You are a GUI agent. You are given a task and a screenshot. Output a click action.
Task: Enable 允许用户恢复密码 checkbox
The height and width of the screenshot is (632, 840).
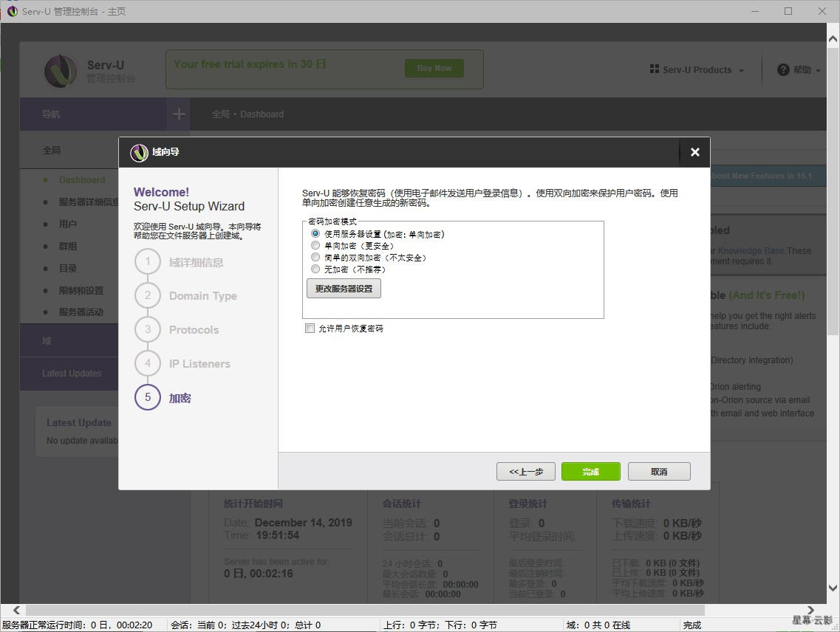tap(310, 329)
